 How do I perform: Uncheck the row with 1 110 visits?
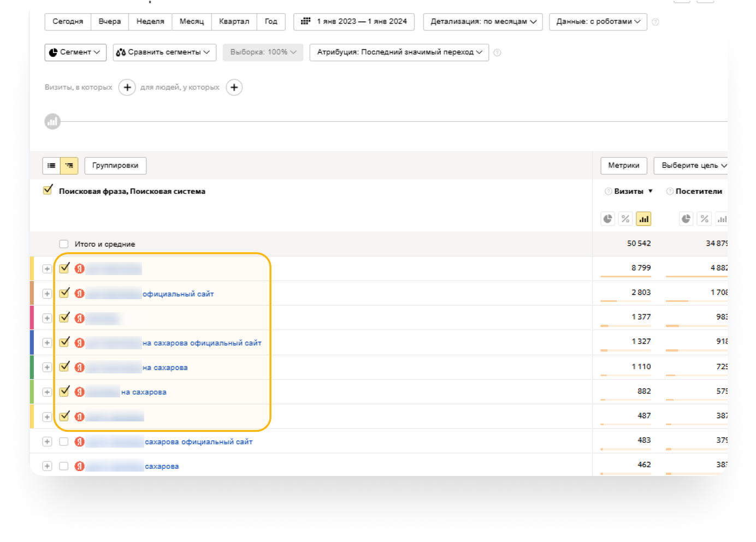pos(64,366)
